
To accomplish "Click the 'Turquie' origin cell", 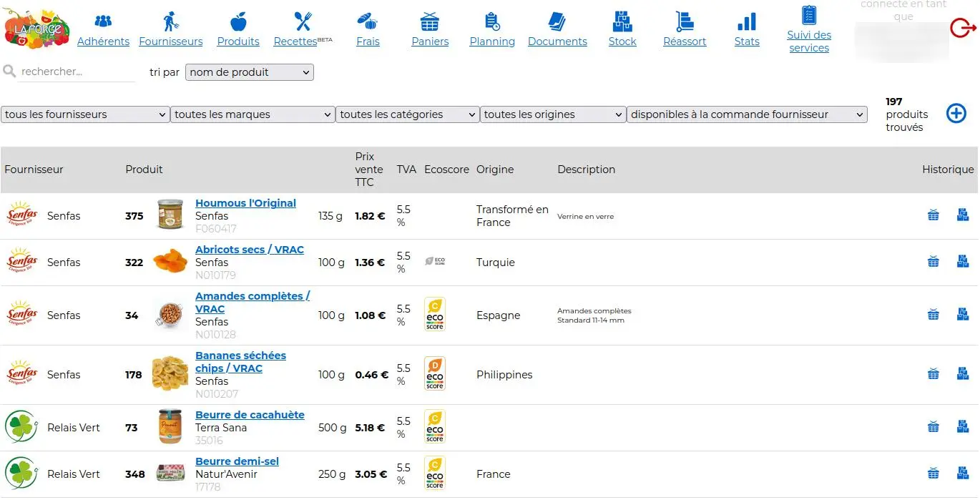I will (x=496, y=263).
